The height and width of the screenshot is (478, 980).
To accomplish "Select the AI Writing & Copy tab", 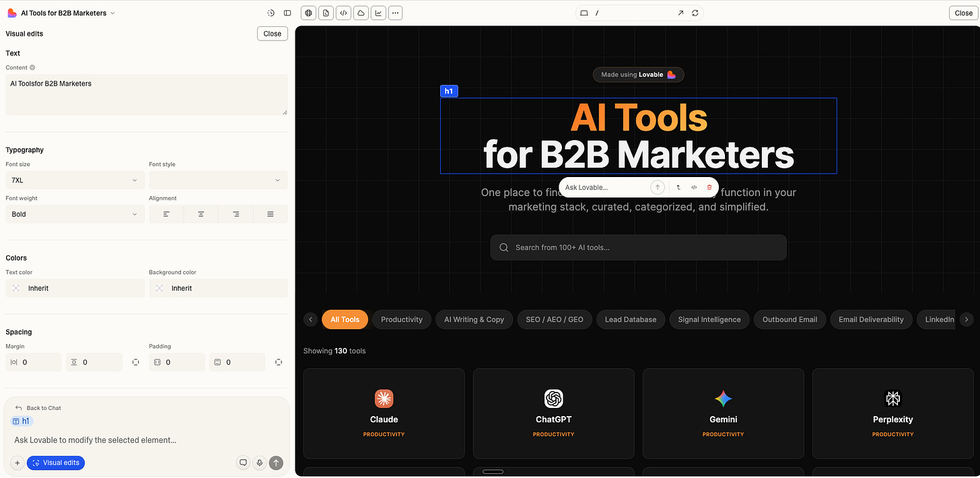I will [474, 320].
